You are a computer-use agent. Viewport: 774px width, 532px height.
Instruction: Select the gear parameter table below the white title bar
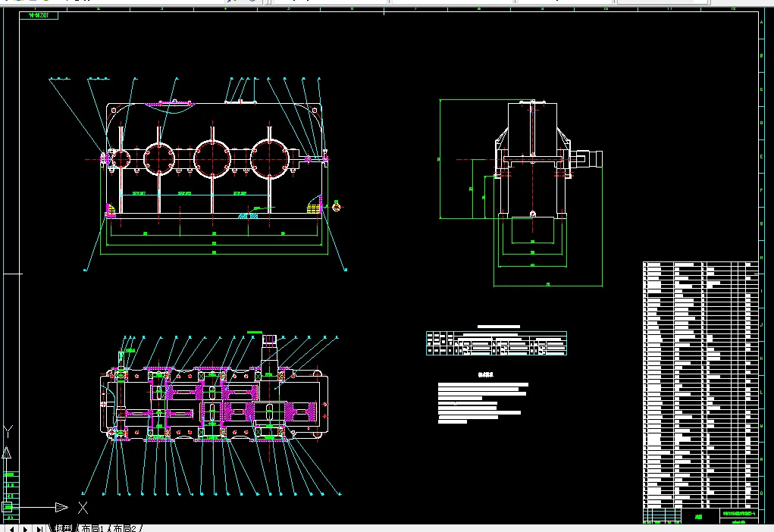[x=496, y=343]
